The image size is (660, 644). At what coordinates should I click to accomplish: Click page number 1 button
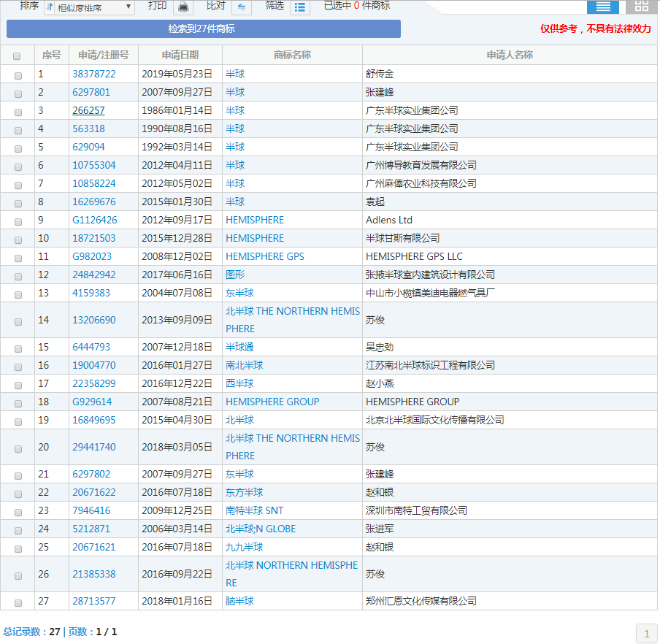[646, 633]
